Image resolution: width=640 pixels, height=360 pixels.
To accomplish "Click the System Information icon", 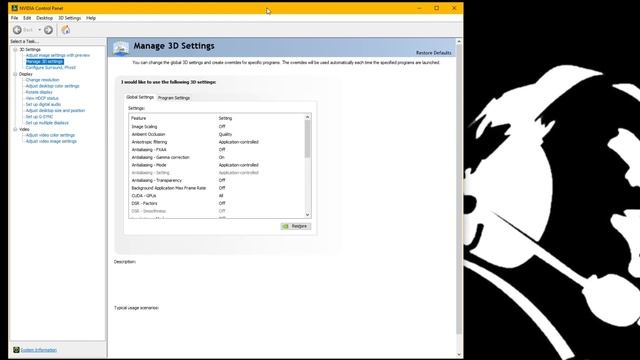I will [16, 350].
